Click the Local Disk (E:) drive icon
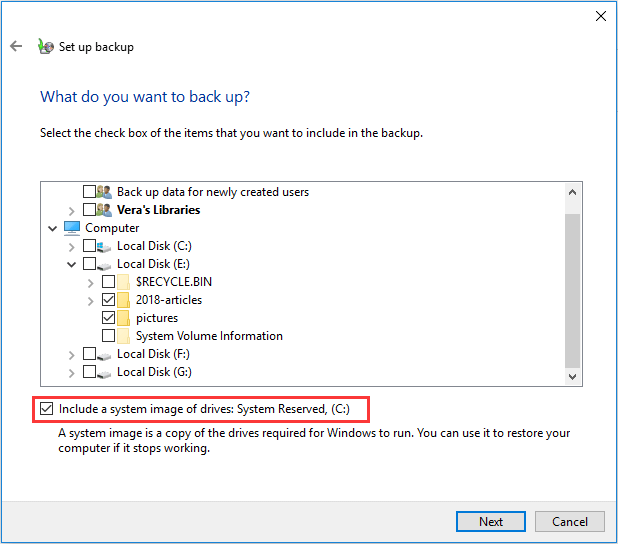This screenshot has width=618, height=544. [x=104, y=266]
